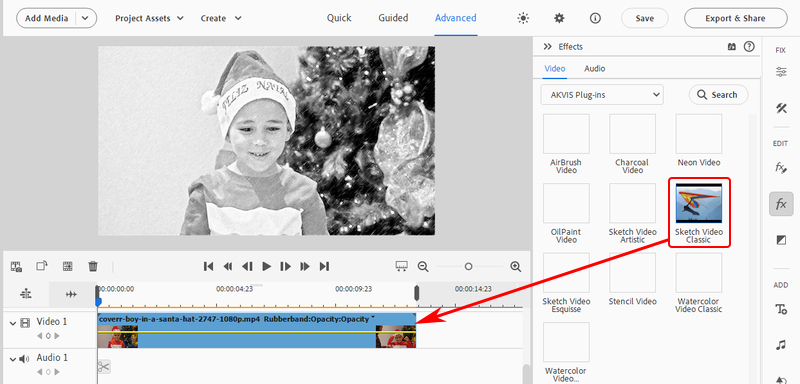Expand the Project Assets menu

[x=149, y=18]
